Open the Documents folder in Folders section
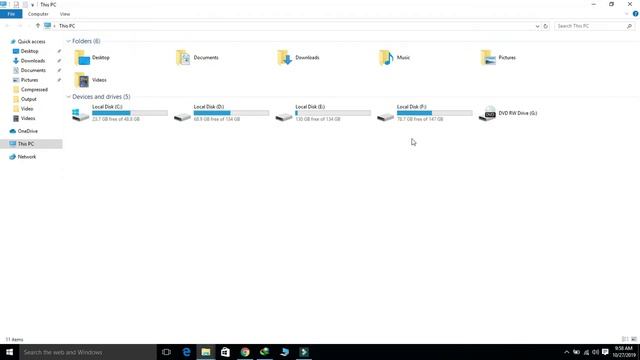 [198, 58]
